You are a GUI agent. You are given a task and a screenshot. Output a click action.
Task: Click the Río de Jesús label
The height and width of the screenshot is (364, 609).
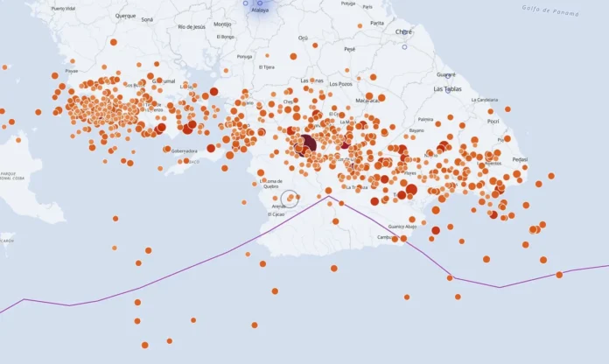coord(192,27)
